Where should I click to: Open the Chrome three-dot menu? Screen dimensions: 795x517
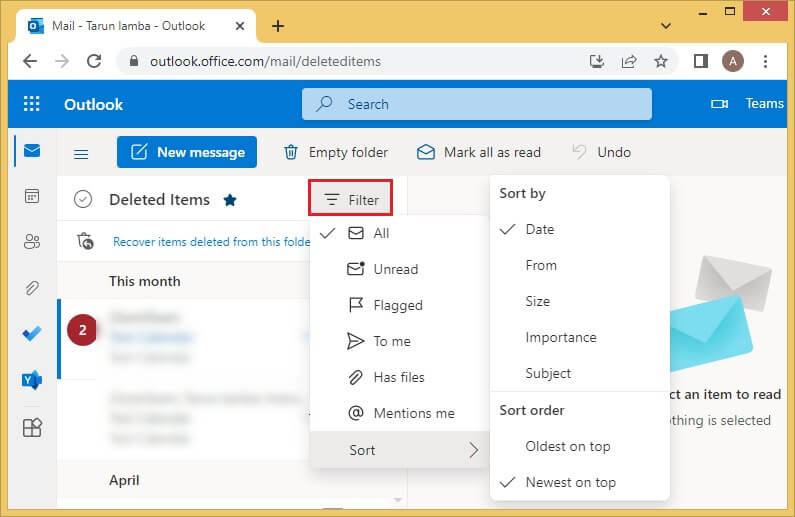(x=765, y=61)
